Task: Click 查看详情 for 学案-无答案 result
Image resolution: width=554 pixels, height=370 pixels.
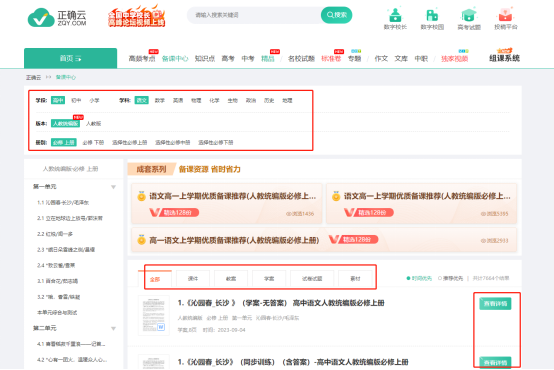Action: (x=495, y=304)
